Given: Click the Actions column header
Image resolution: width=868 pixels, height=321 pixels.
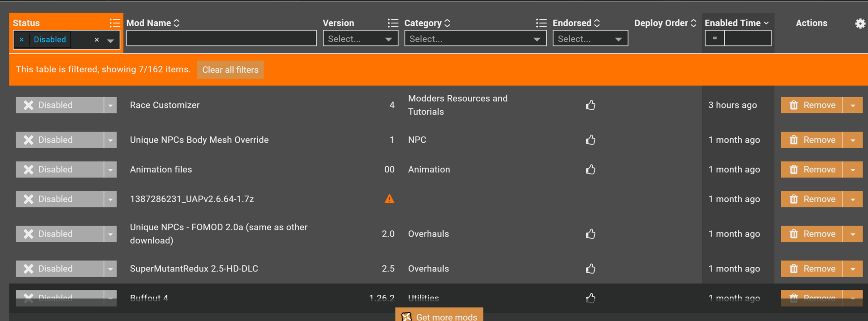Looking at the screenshot, I should click(x=811, y=23).
